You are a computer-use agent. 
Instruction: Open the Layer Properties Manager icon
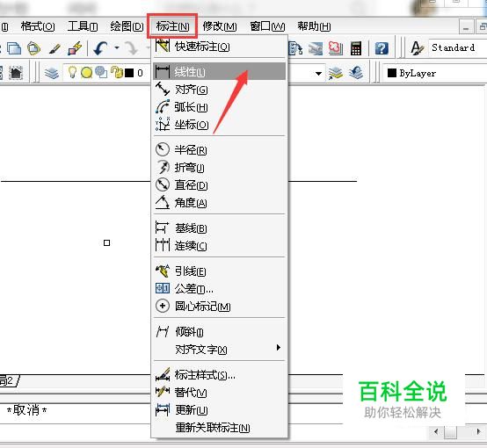[x=51, y=73]
